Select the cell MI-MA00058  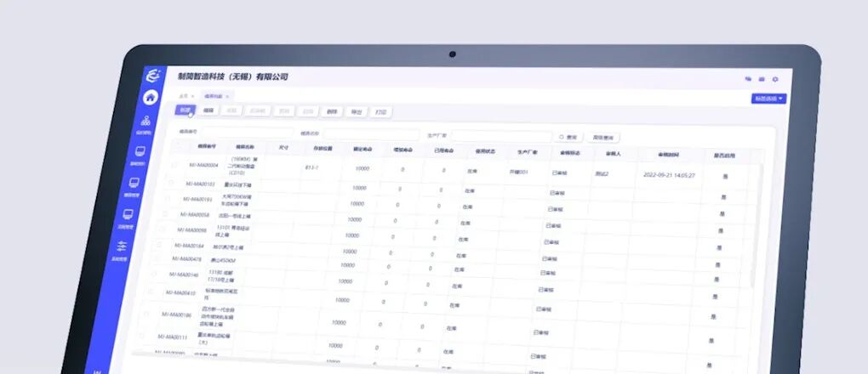(194, 214)
